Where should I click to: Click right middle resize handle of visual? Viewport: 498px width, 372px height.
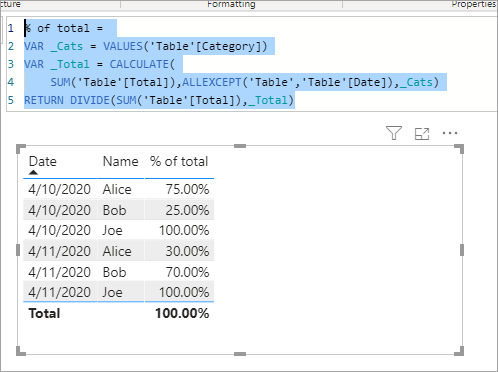[462, 250]
